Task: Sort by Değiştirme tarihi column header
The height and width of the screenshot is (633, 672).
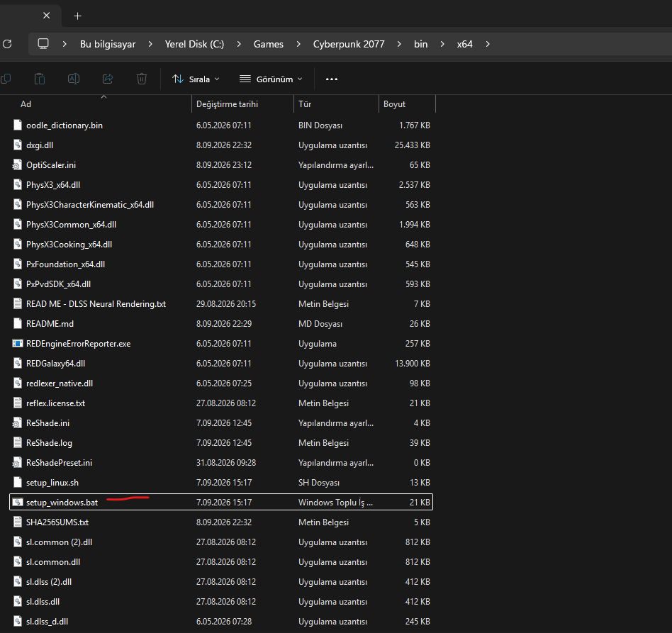Action: [227, 104]
